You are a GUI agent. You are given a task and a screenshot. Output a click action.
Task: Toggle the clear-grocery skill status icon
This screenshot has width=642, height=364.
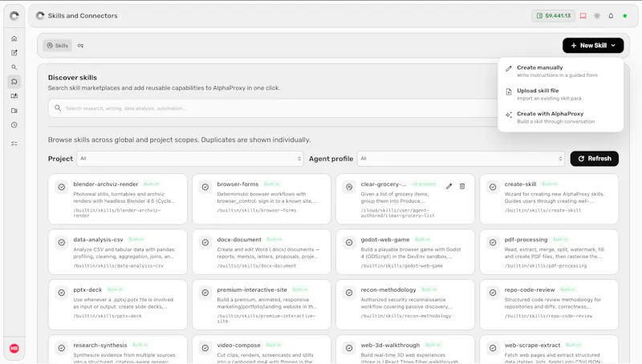pyautogui.click(x=349, y=187)
